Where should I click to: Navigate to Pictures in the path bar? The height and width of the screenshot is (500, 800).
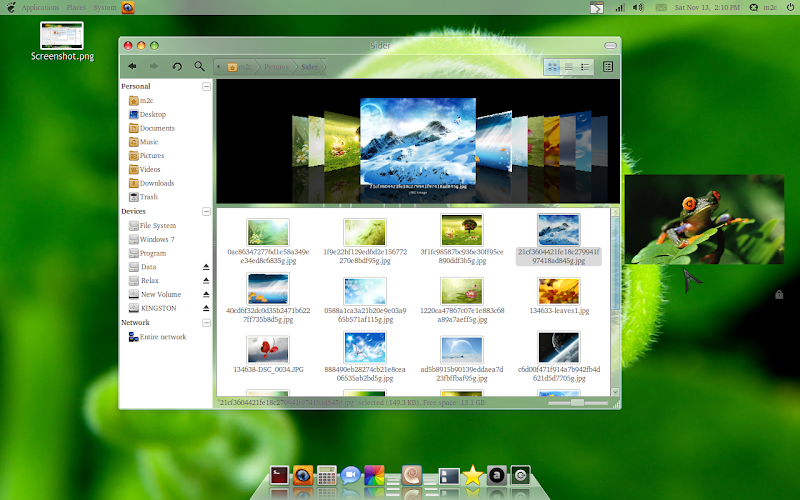(276, 67)
